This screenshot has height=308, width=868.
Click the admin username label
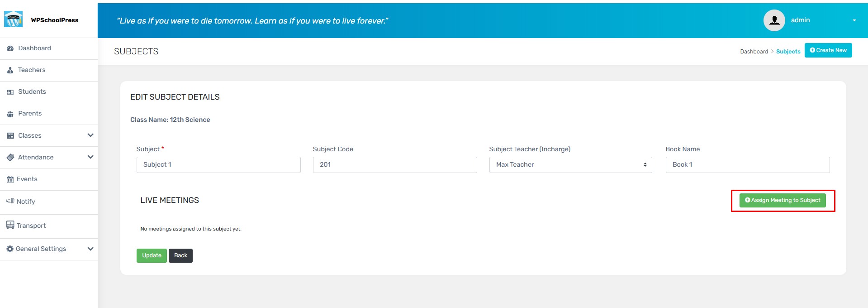[800, 20]
